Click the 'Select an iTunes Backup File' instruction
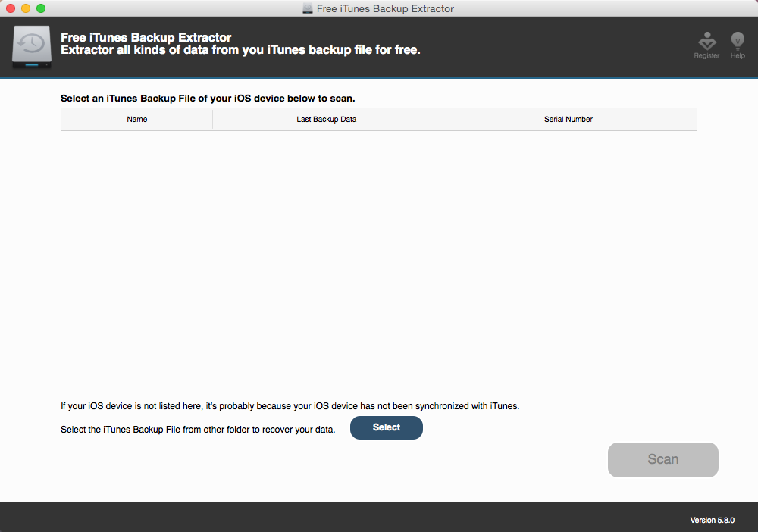This screenshot has width=758, height=532. 208,99
